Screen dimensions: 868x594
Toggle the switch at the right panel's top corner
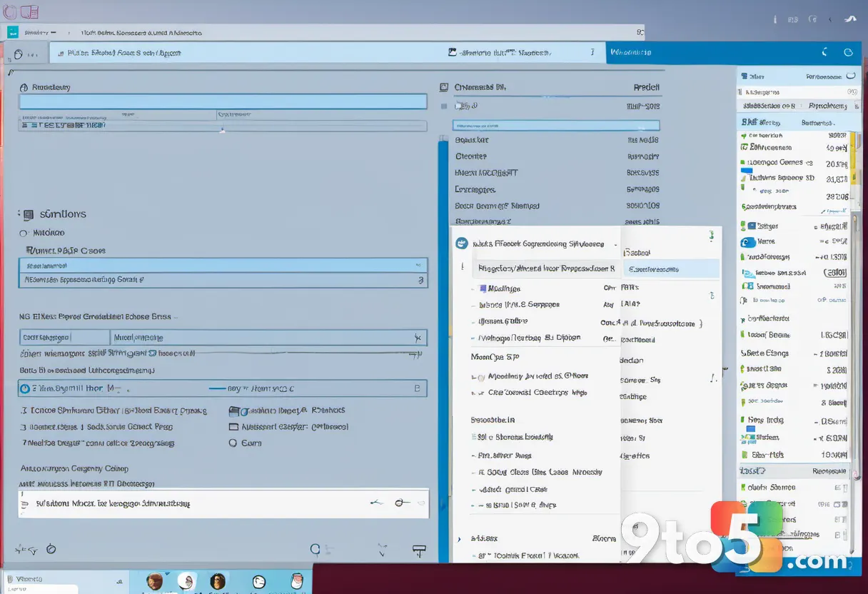[x=851, y=76]
